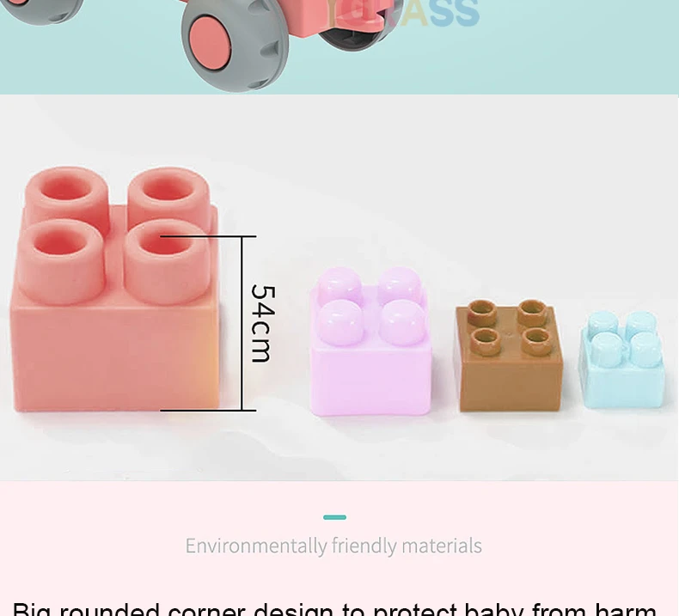Screen dimensions: 679x616
Task: Click the partial gray wheel at top-left
Action: (41, 12)
